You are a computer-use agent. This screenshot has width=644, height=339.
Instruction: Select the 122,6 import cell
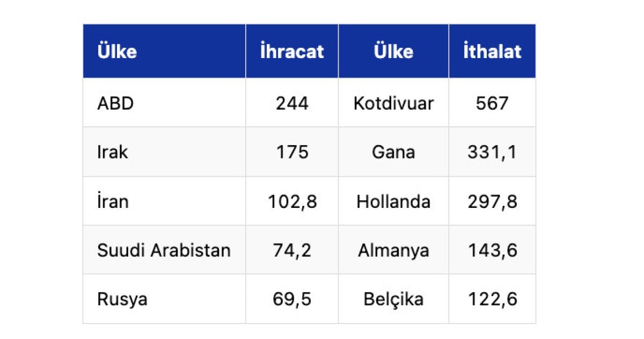(x=492, y=299)
